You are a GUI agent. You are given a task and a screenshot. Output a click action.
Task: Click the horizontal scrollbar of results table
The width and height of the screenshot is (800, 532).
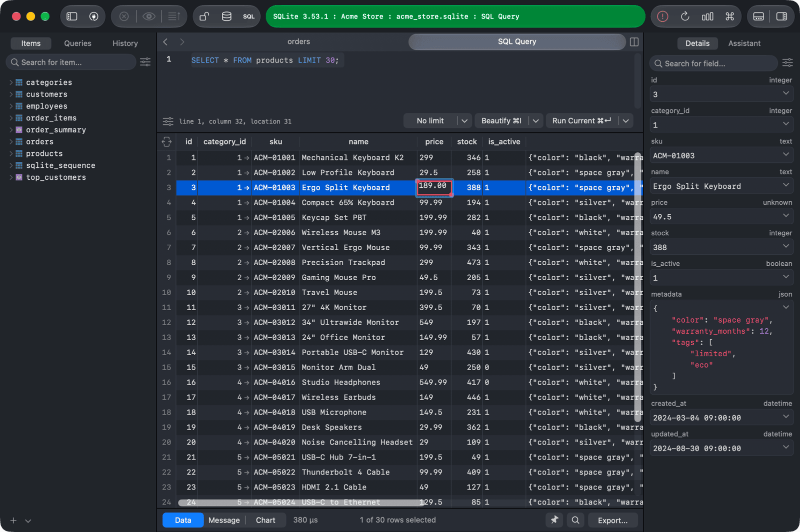(302, 502)
